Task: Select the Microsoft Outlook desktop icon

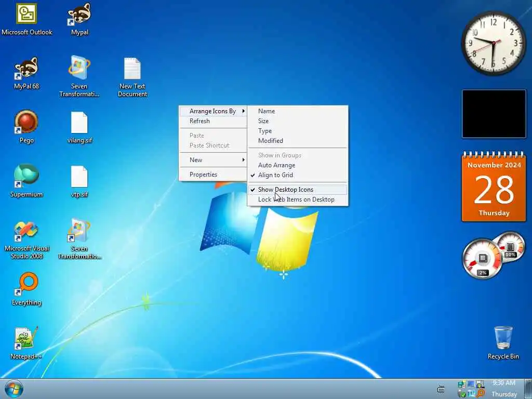Action: pyautogui.click(x=26, y=19)
